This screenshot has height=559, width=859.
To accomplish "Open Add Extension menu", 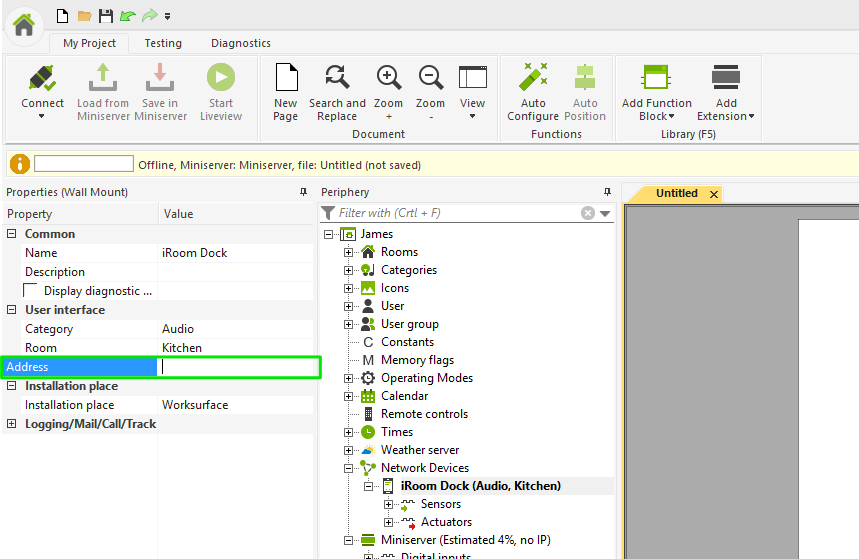I will point(726,92).
